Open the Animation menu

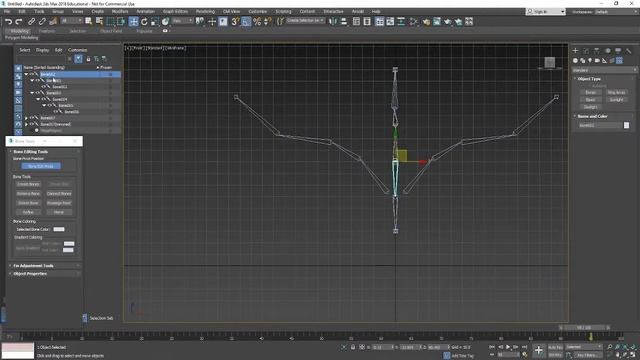coord(145,11)
